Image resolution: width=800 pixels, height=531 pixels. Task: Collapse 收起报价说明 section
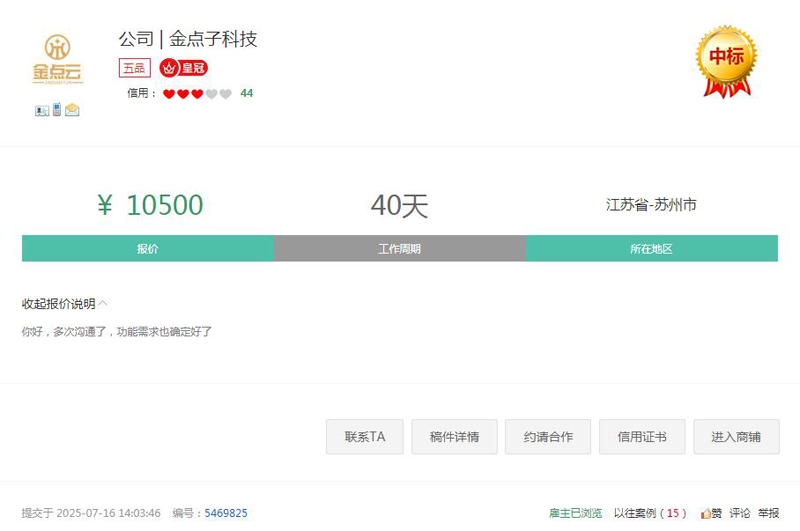(x=64, y=304)
